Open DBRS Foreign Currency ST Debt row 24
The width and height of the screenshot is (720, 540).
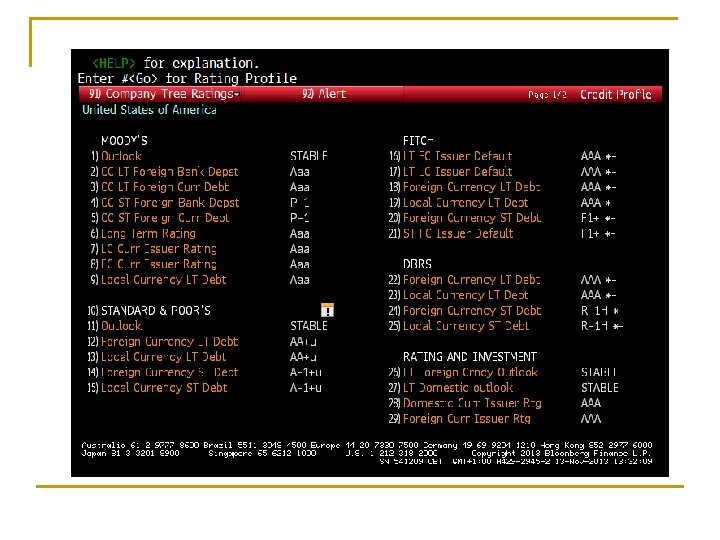(465, 311)
